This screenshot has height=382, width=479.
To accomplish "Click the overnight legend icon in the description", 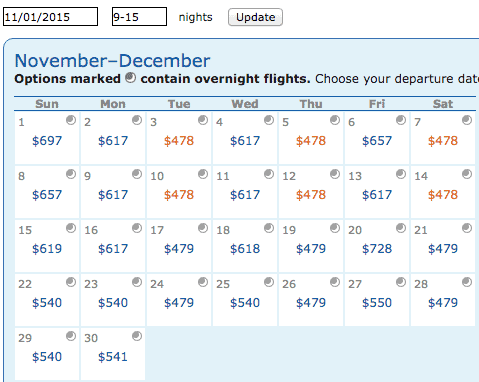I will pos(130,78).
